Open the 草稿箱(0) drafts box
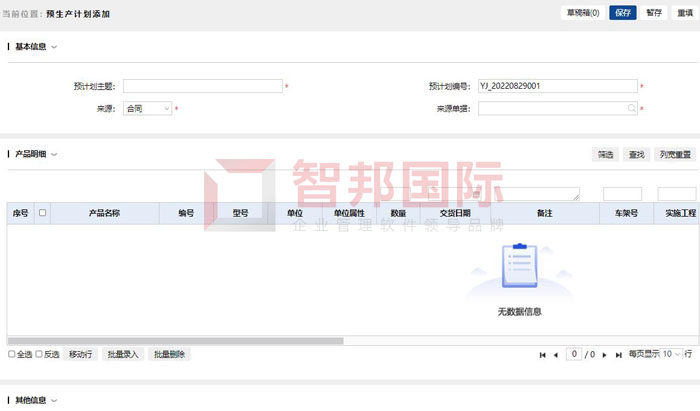Viewport: 700px width, 411px height. (583, 13)
